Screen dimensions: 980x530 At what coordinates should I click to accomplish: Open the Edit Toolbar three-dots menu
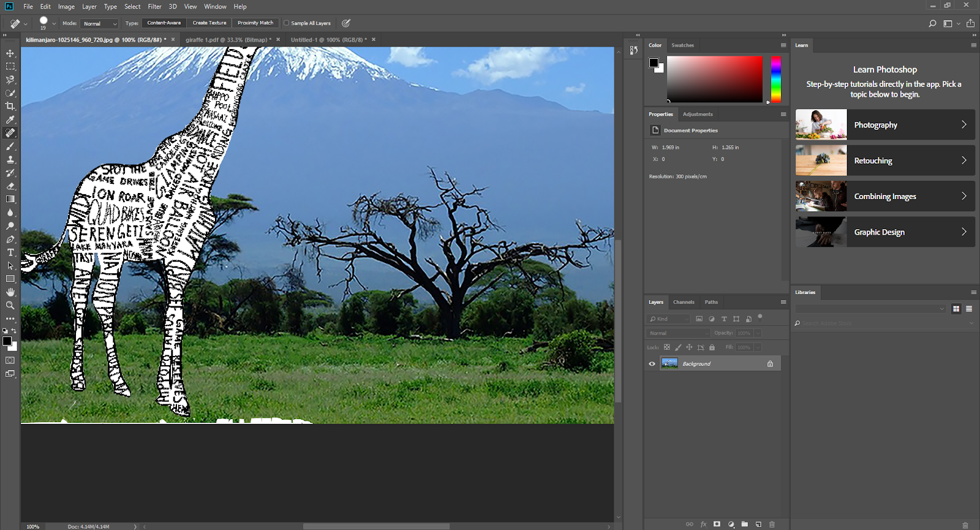coord(10,319)
